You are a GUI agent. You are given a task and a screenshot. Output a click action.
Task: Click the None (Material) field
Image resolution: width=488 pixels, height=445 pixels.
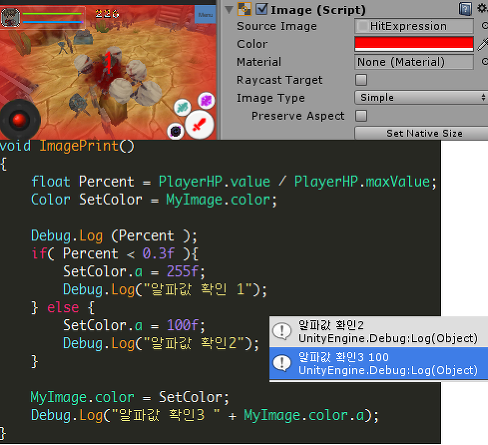coord(414,62)
